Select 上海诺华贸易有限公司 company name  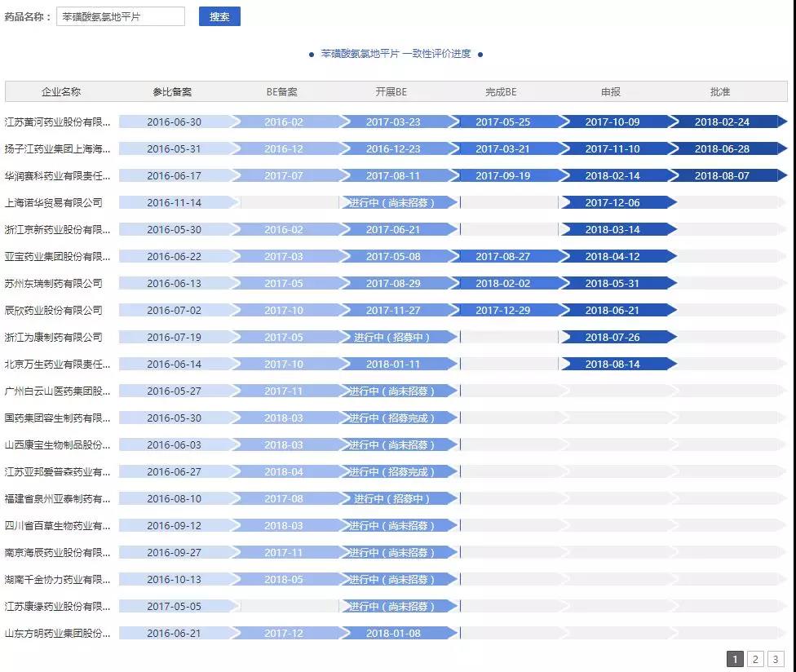pyautogui.click(x=54, y=203)
